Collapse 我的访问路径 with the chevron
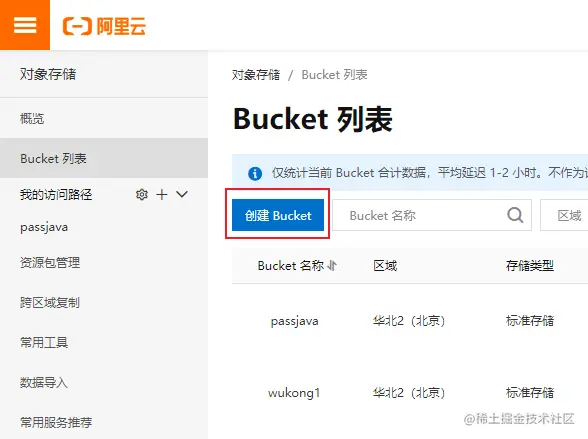 click(x=182, y=194)
